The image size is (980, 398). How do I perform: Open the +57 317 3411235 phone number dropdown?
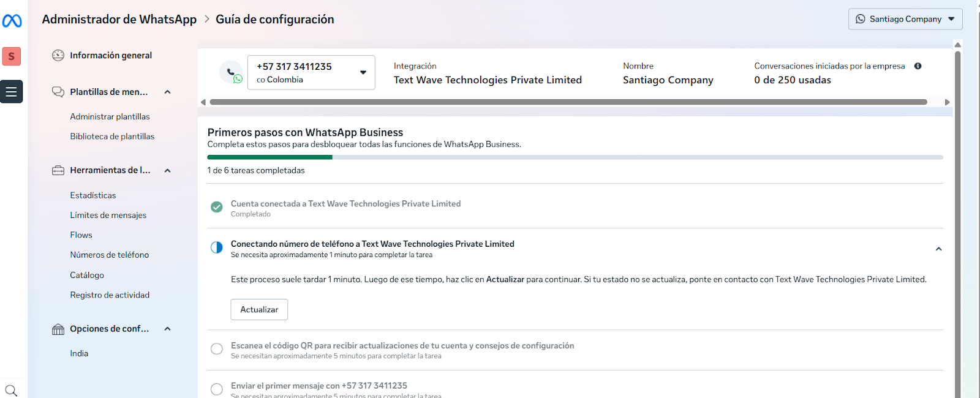(x=311, y=72)
